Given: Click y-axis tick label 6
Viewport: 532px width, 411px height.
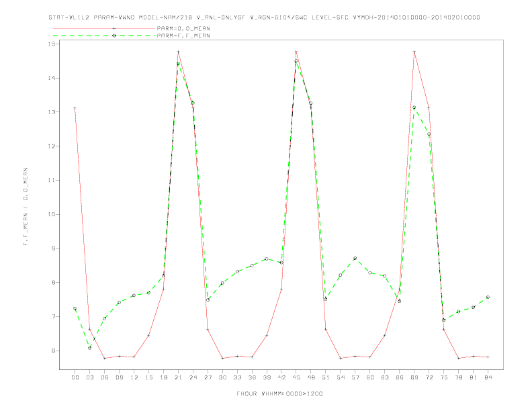Looking at the screenshot, I should click(x=54, y=351).
